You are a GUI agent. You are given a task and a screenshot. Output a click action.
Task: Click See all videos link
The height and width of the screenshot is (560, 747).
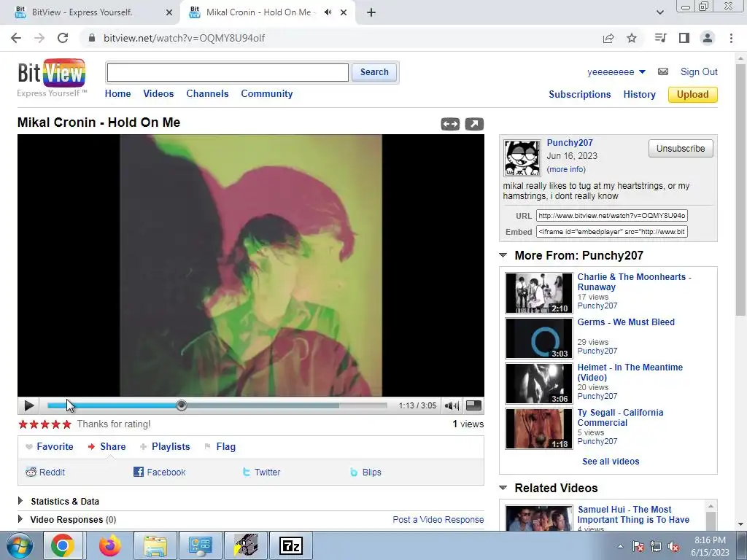611,462
